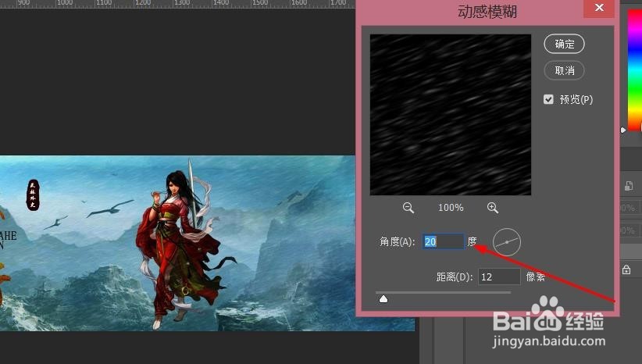The image size is (642, 364).
Task: Zoom out the blur preview
Action: (408, 208)
